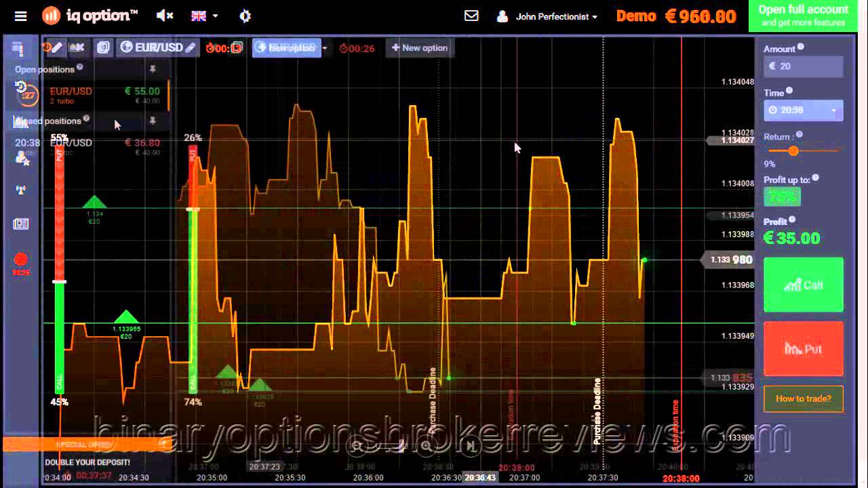The image size is (868, 488).
Task: Click the multi-window layout icon
Action: click(x=103, y=47)
